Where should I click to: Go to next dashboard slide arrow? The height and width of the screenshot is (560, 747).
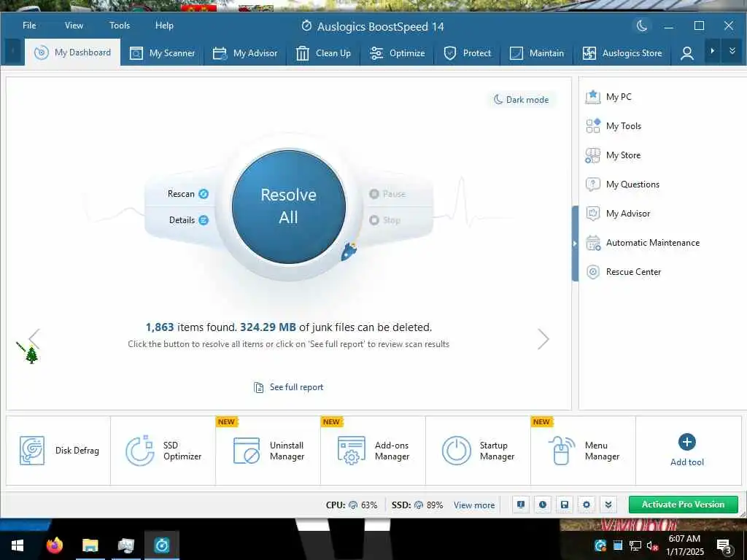(543, 339)
